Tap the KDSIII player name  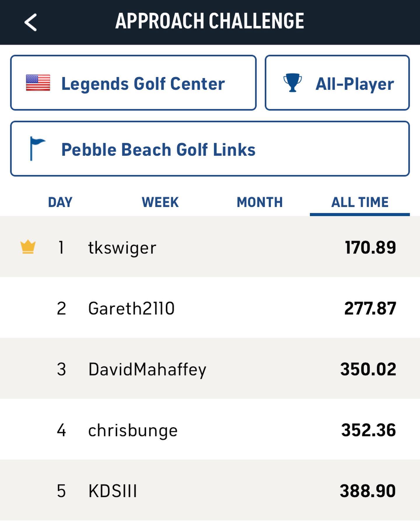click(x=113, y=491)
